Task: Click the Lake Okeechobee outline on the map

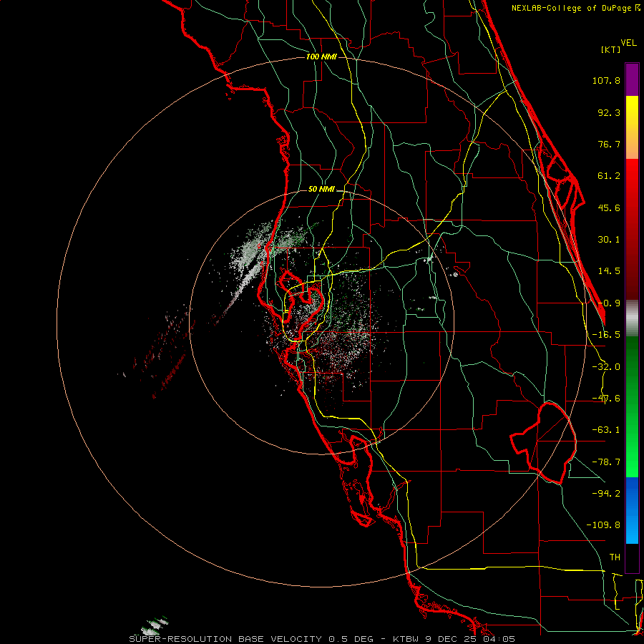Action: [x=543, y=443]
